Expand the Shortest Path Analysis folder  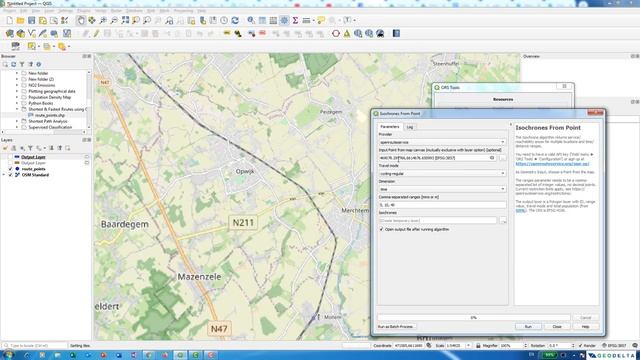(x=17, y=121)
